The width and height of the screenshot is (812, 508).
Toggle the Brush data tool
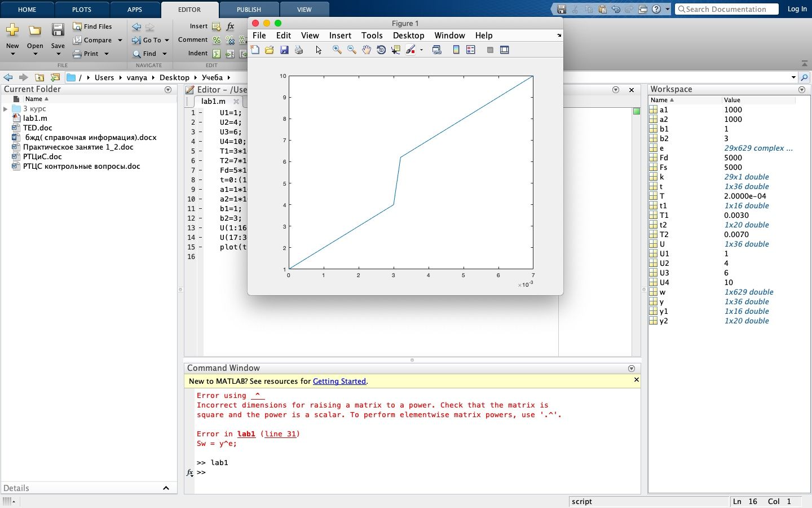411,50
